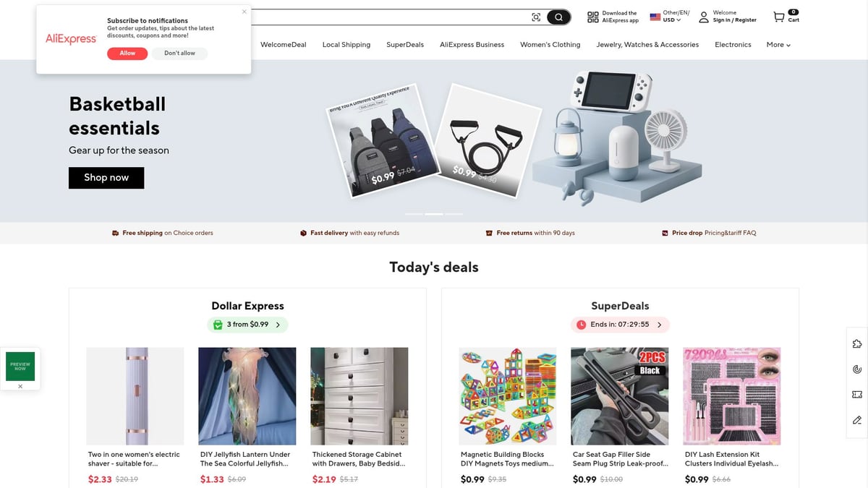The width and height of the screenshot is (868, 488).
Task: Expand the More categories menu
Action: click(778, 45)
